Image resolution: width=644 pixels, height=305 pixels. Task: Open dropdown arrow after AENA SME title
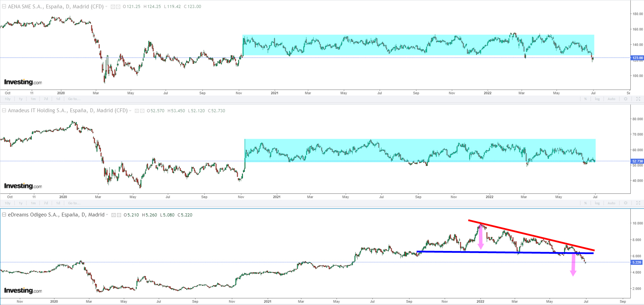(x=106, y=7)
